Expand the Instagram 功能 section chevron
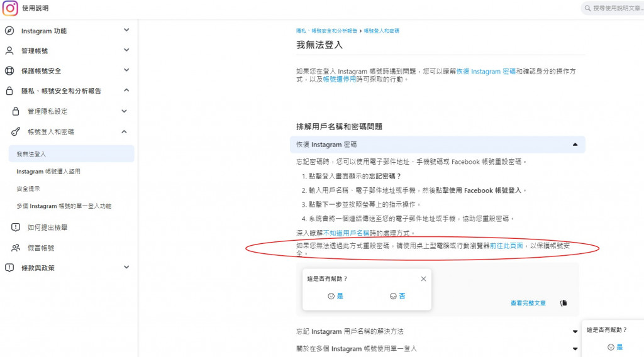The image size is (644, 357). pos(126,30)
